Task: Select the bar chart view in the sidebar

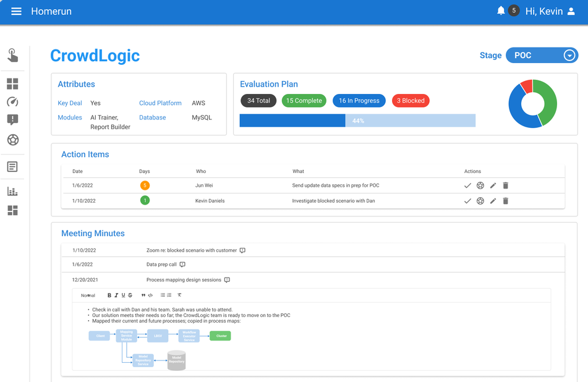Action: point(13,191)
